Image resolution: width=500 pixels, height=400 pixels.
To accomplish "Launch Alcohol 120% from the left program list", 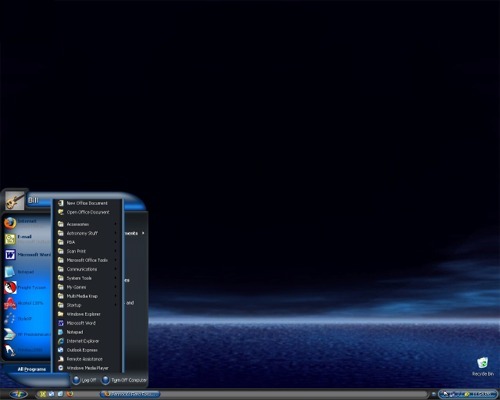I will point(10,303).
